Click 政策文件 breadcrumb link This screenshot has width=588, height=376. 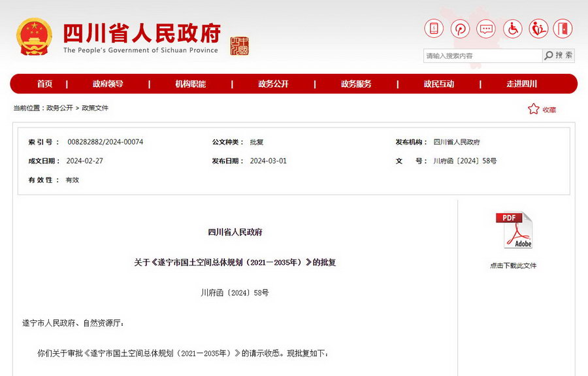95,108
